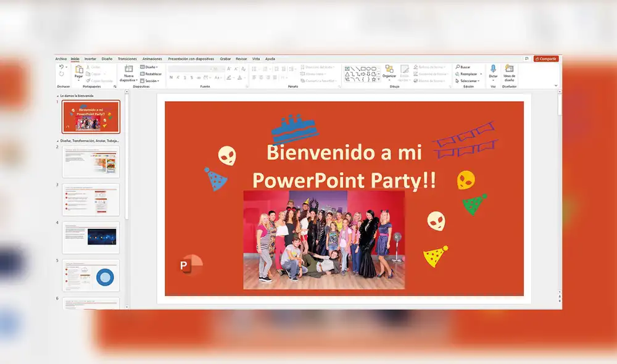Screen dimensions: 617x364
Task: Open the Animaciones ribbon tab
Action: coord(152,59)
